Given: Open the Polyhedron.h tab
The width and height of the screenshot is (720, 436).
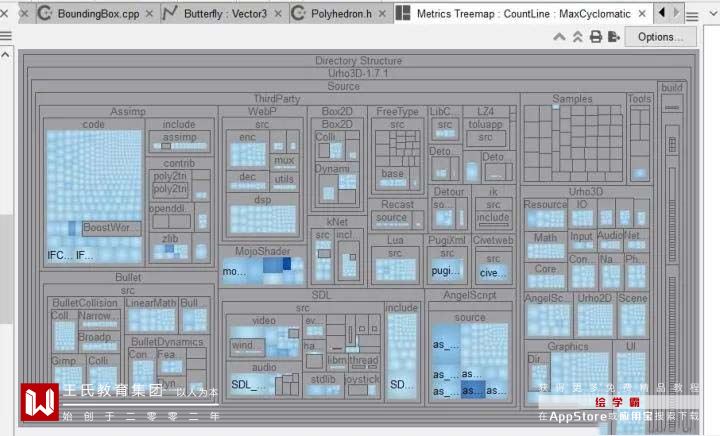Looking at the screenshot, I should pyautogui.click(x=341, y=14).
